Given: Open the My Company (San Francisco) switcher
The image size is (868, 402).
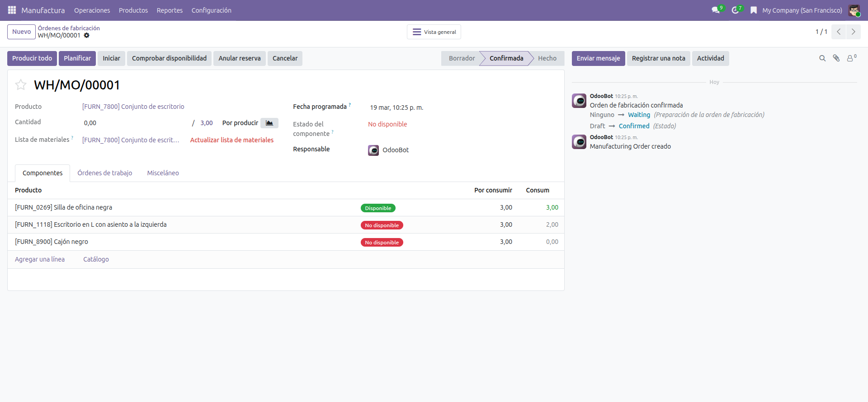Looking at the screenshot, I should 802,10.
